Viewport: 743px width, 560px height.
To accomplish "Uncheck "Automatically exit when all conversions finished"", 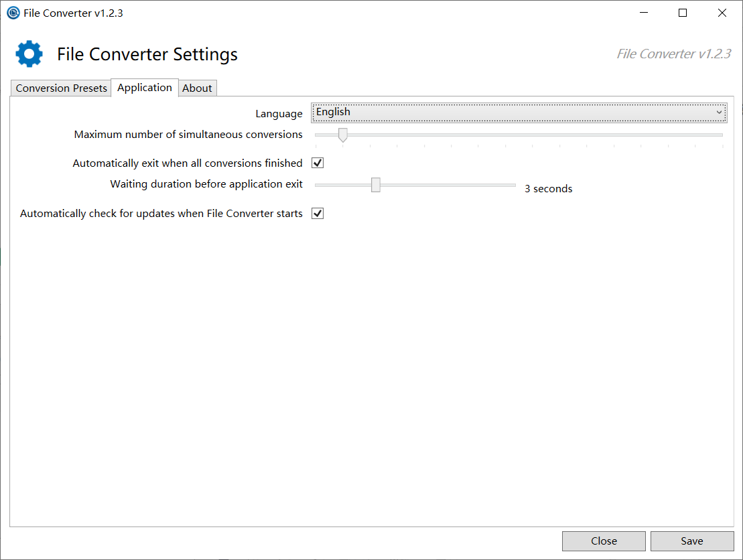I will [317, 162].
